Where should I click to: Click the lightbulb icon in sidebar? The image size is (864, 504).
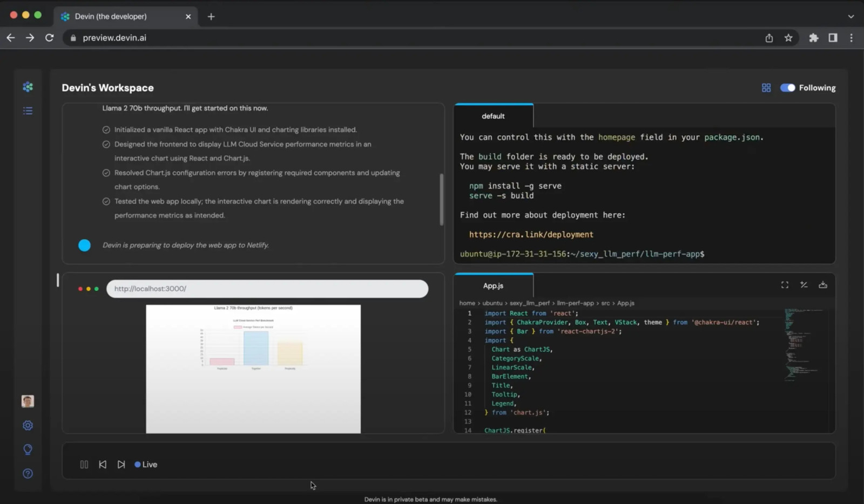coord(28,449)
